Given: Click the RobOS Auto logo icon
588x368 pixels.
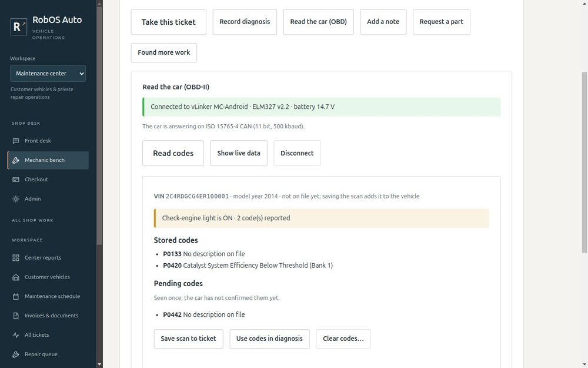Looking at the screenshot, I should pyautogui.click(x=19, y=26).
